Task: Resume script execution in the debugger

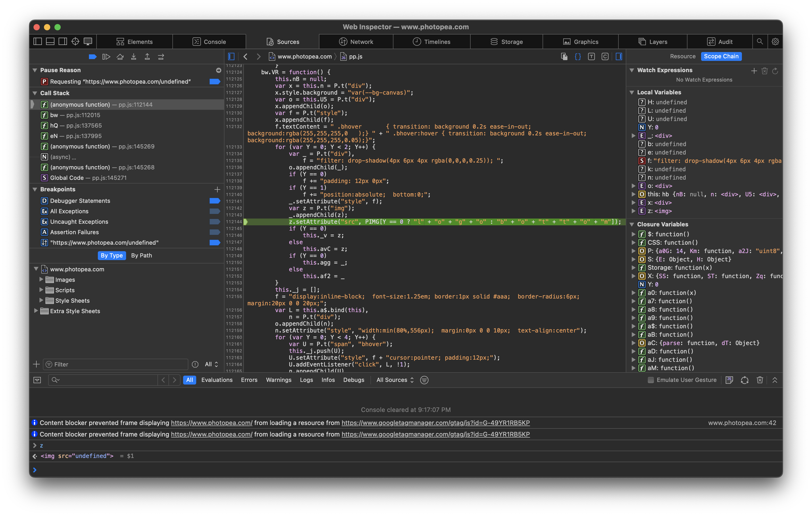Action: click(x=93, y=57)
